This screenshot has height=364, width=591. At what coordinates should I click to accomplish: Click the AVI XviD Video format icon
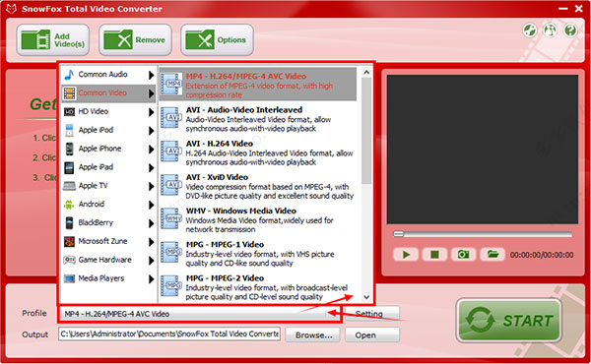(171, 185)
